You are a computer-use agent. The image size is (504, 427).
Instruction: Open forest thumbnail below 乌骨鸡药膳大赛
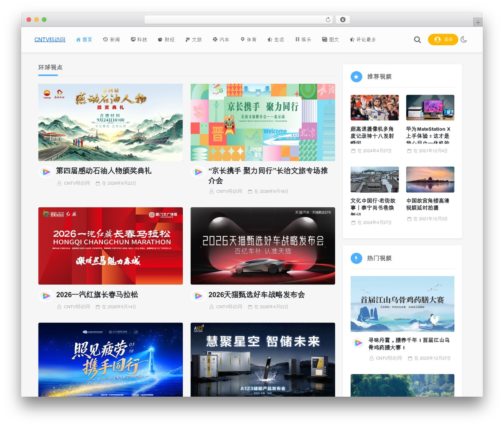tap(402, 385)
